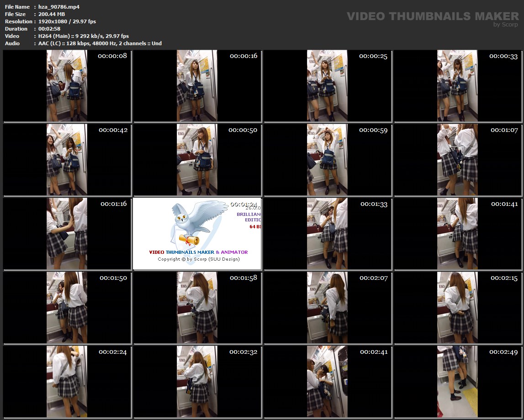Select the frame at 00:02:41
Screen dimensions: 524x420
(328, 382)
